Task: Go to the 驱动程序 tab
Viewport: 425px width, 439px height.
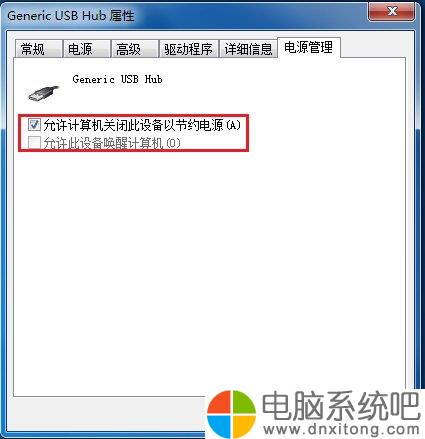Action: (189, 49)
